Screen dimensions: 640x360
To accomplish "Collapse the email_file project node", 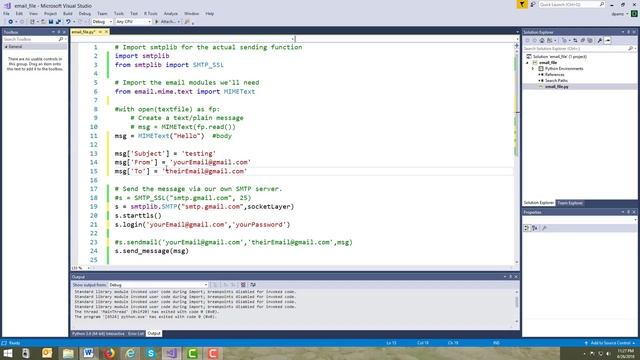I will [x=527, y=63].
